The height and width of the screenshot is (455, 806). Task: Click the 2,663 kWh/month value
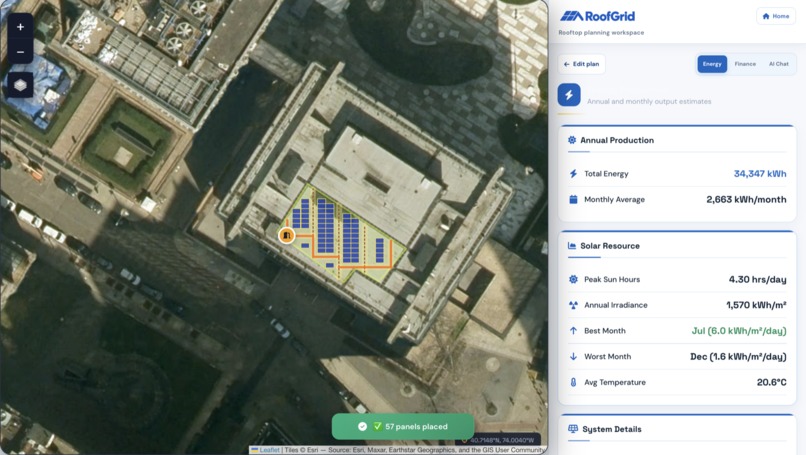[746, 199]
